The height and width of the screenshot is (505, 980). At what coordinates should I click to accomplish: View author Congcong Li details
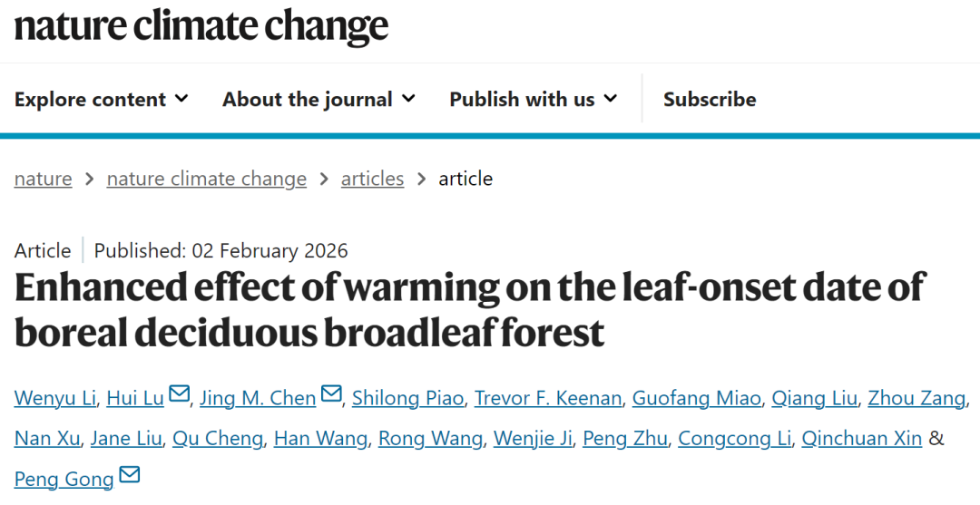tap(735, 439)
